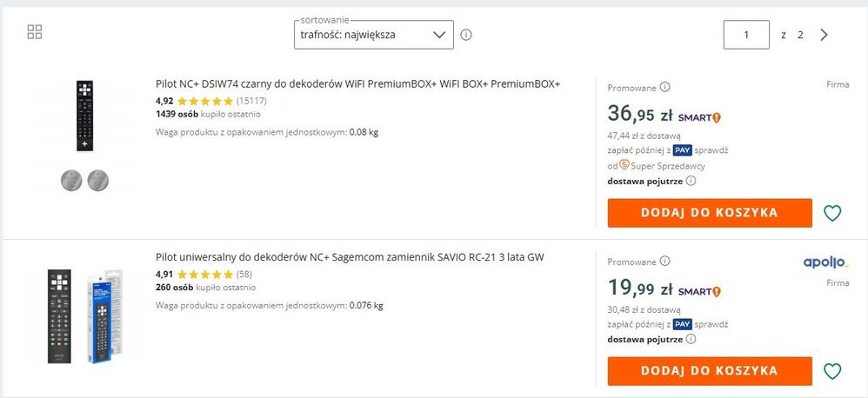The width and height of the screenshot is (868, 398).
Task: Open the sortowanie dropdown
Action: tap(374, 35)
